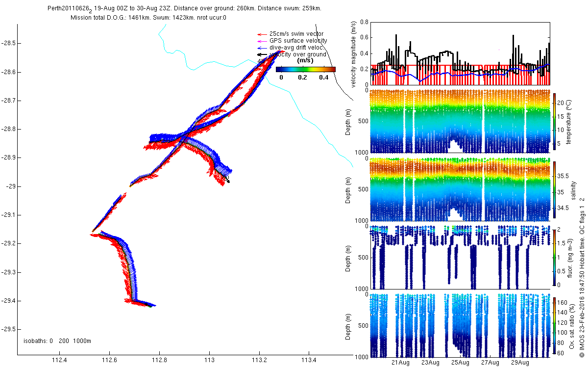
Task: Click the 35.5 tick on salinity colorbar
Action: tap(563, 176)
